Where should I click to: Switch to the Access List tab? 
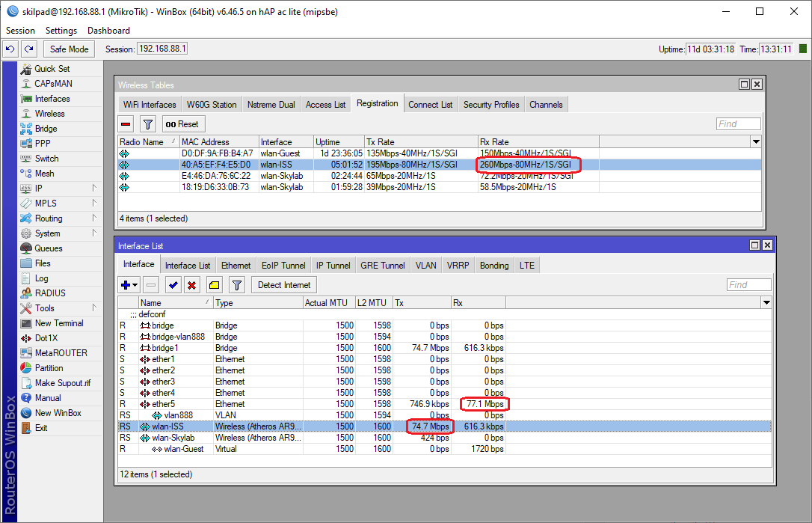click(x=326, y=105)
